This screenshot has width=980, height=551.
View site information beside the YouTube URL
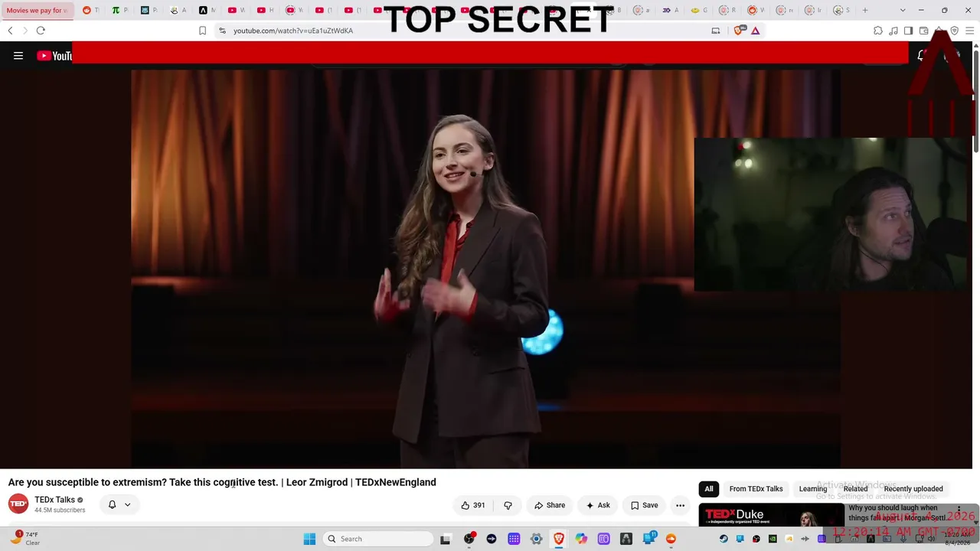222,31
